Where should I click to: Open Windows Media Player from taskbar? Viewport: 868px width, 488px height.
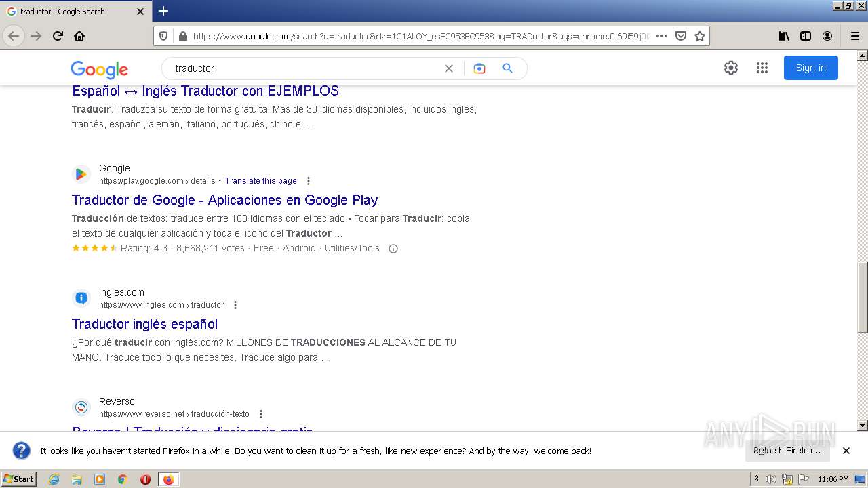100,479
